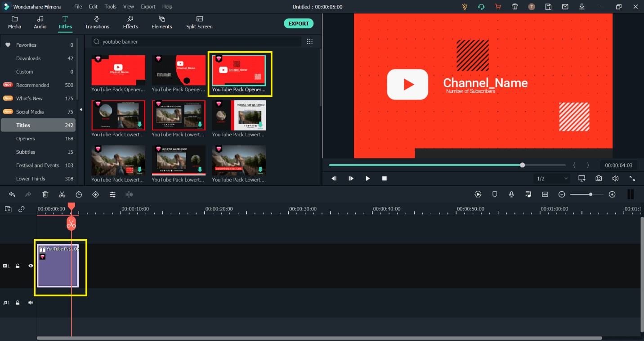Toggle the auto-ripple link icon
The height and width of the screenshot is (341, 644).
(21, 209)
